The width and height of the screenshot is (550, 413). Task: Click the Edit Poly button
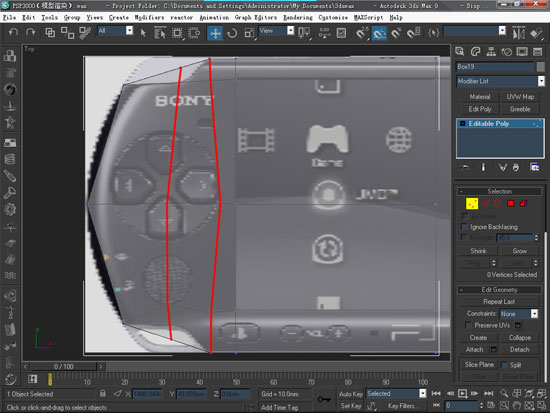[x=479, y=109]
